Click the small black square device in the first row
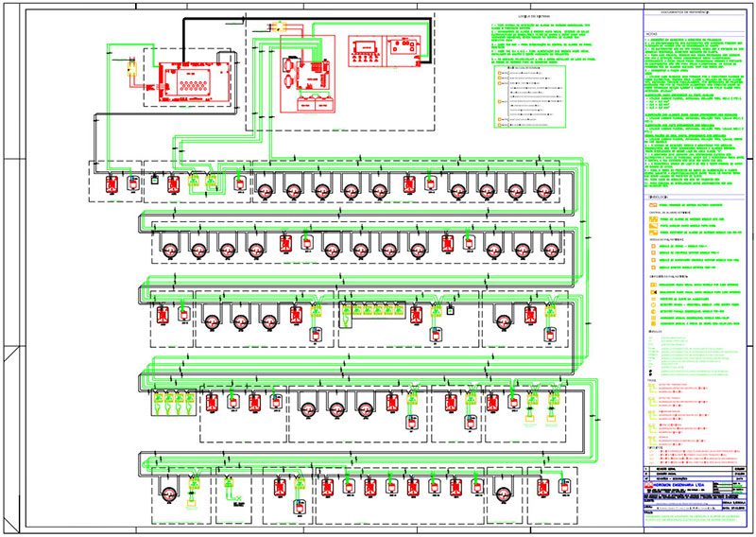Viewport: 756px width, 537px height. point(154,180)
